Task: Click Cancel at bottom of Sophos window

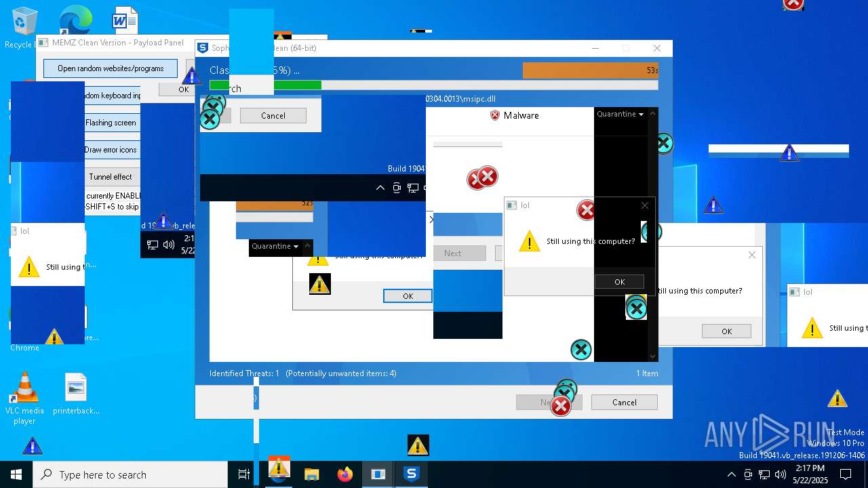Action: pos(624,402)
